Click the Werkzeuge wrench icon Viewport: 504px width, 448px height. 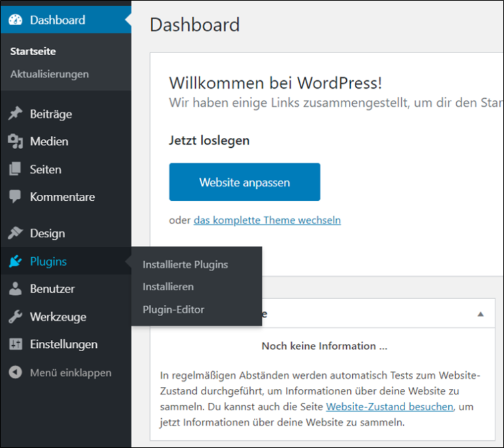point(15,316)
